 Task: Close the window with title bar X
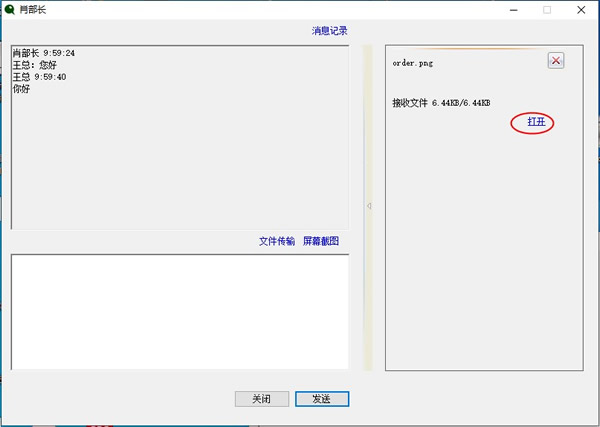tap(581, 10)
